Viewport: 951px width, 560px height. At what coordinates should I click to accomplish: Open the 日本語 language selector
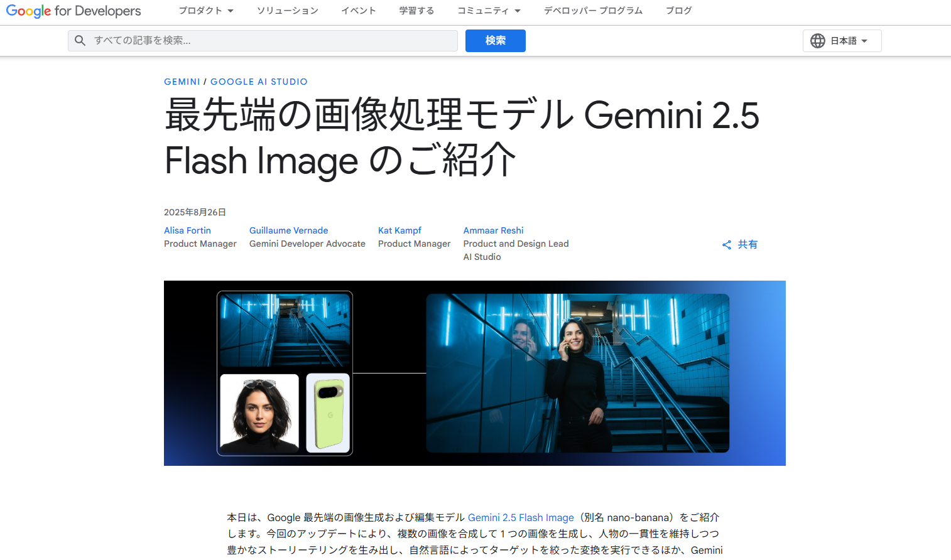pos(842,41)
